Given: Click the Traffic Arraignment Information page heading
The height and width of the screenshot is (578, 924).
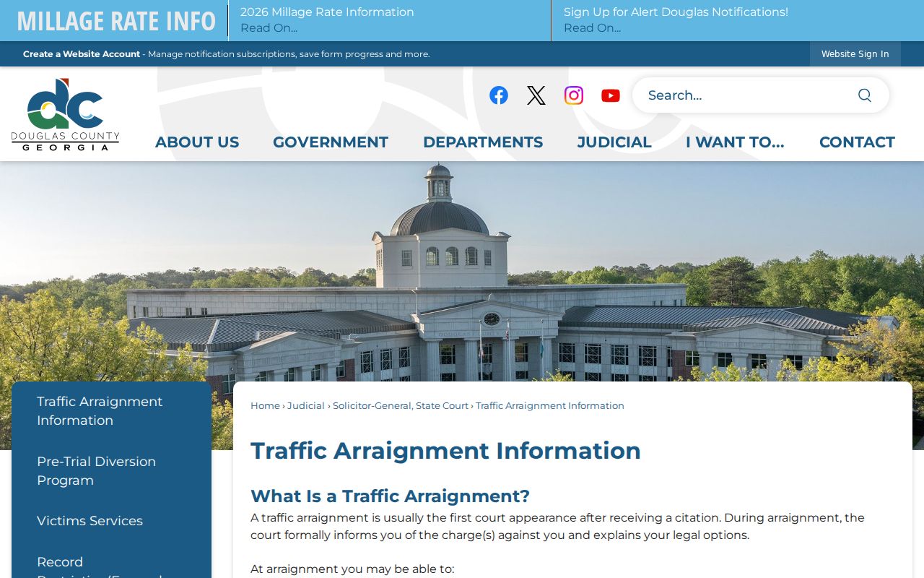Looking at the screenshot, I should click(445, 451).
